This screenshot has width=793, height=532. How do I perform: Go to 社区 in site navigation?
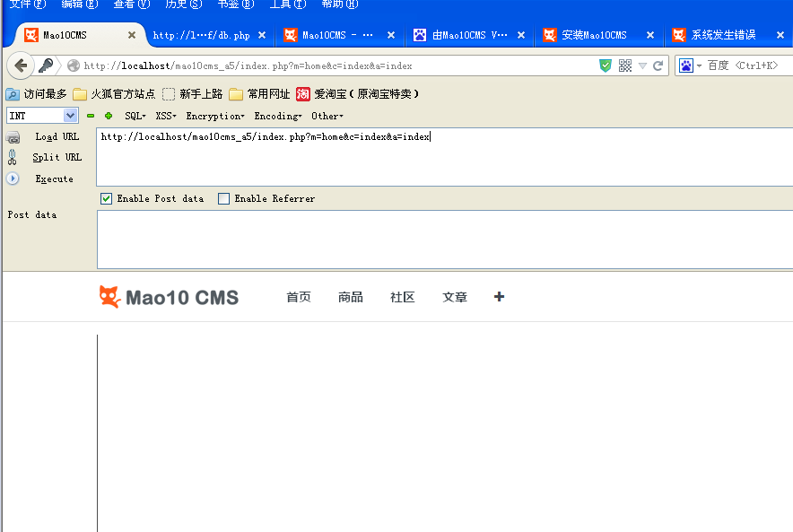point(403,297)
